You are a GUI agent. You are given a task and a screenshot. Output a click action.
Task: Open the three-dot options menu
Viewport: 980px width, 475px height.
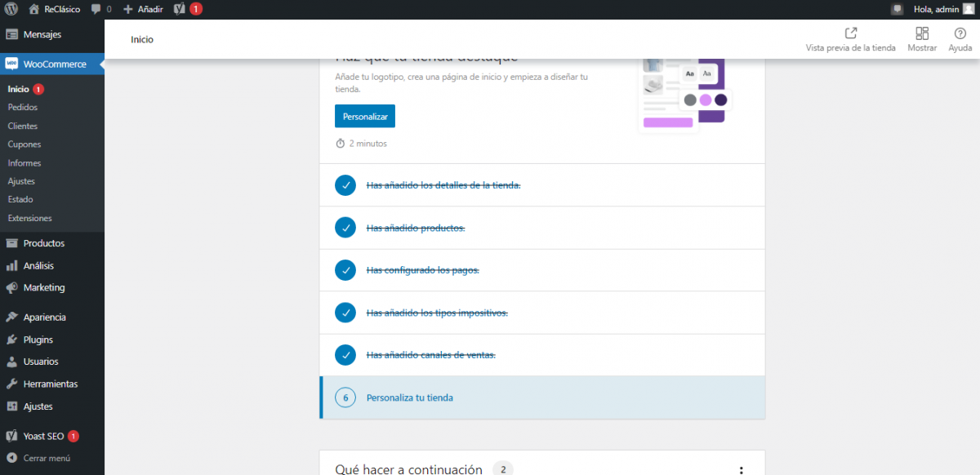(741, 470)
